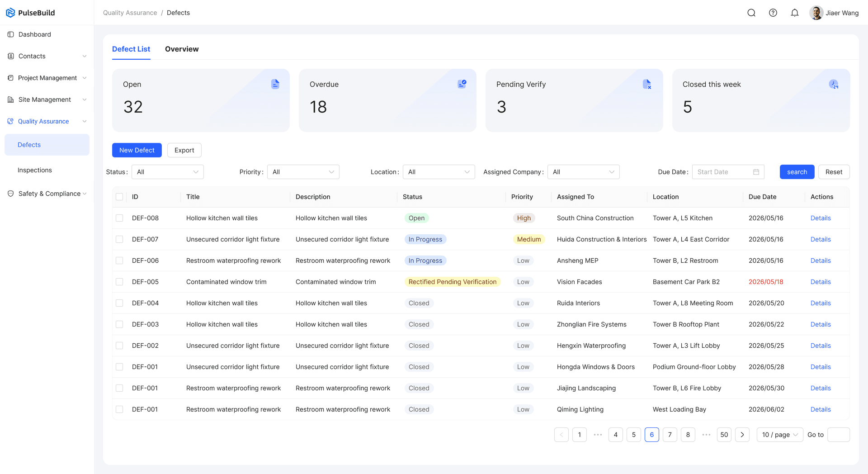Click the next page arrow in pagination
This screenshot has height=474, width=868.
[742, 435]
